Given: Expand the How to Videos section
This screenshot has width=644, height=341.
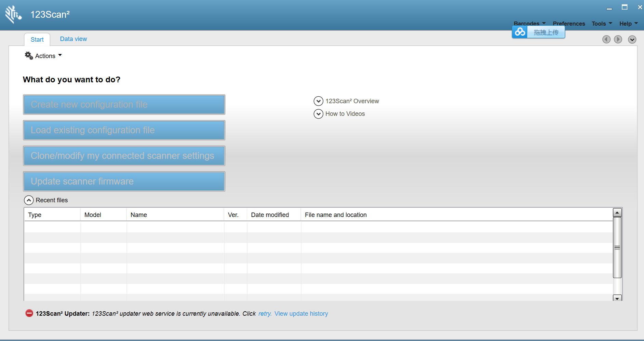Looking at the screenshot, I should (x=318, y=114).
